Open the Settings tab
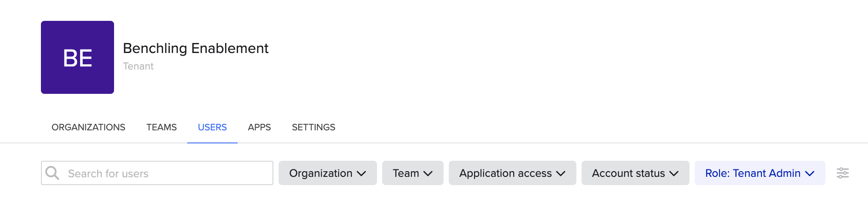 313,127
